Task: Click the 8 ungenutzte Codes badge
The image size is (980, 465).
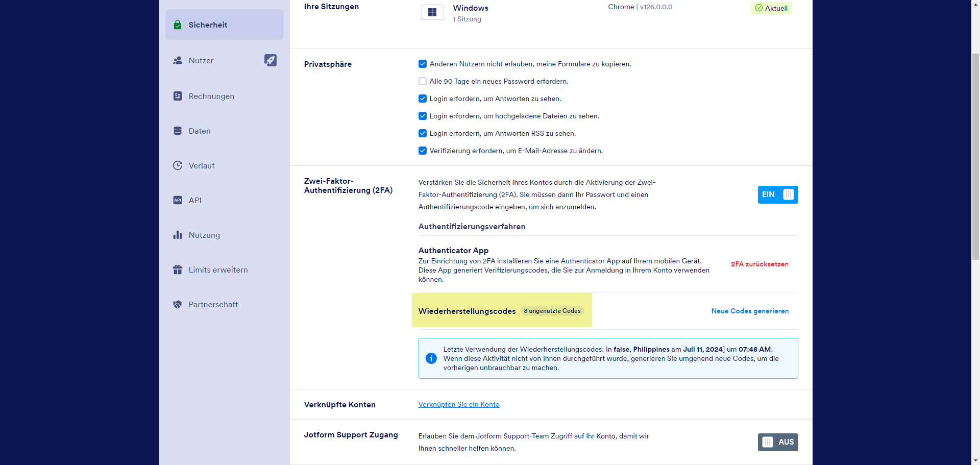Action: point(552,311)
